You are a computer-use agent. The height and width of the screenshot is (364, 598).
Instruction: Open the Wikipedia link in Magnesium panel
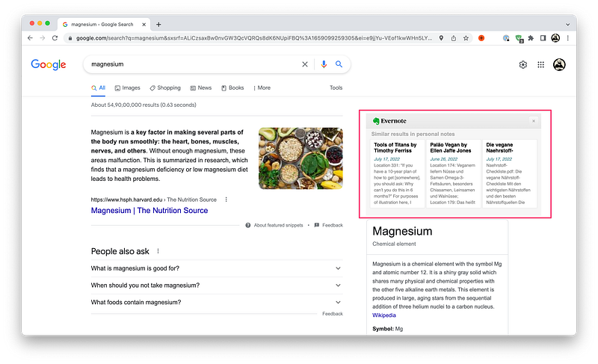pyautogui.click(x=384, y=315)
